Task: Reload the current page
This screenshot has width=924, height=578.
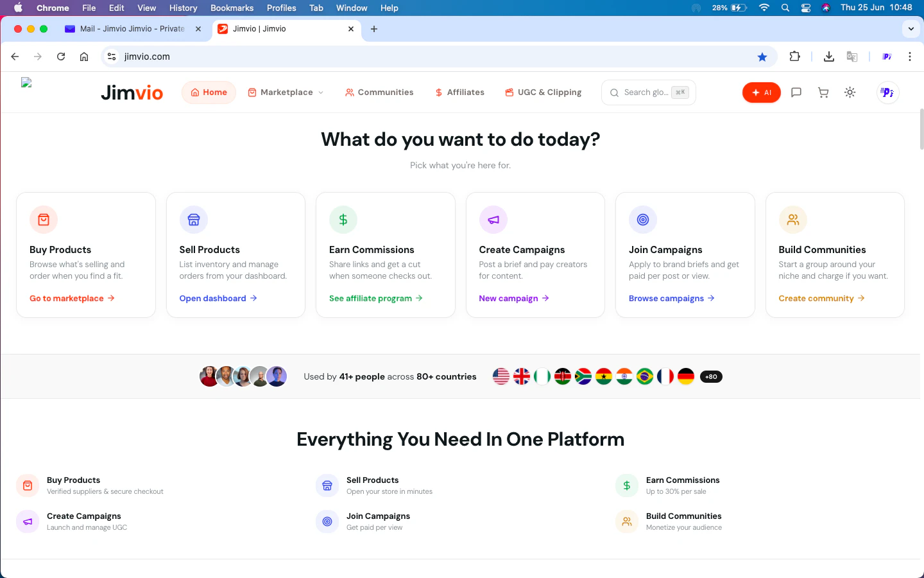Action: click(x=61, y=57)
